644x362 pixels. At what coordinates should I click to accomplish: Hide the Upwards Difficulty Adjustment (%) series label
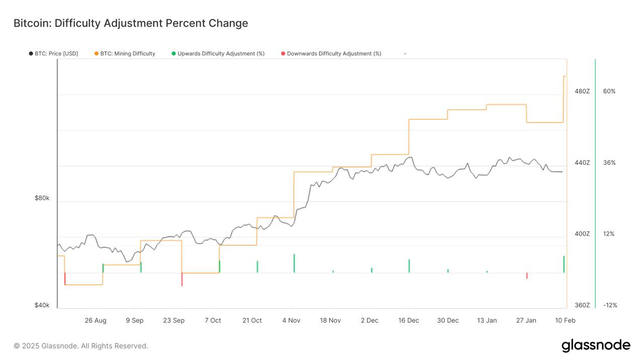click(221, 53)
